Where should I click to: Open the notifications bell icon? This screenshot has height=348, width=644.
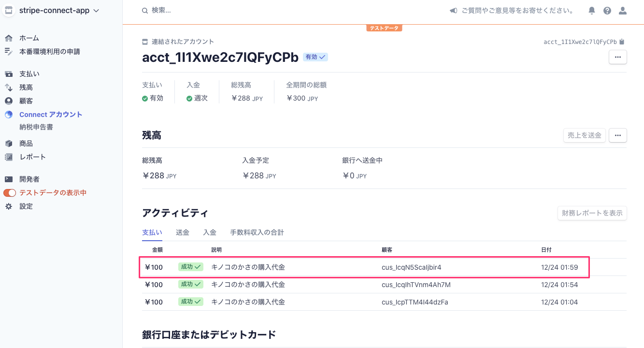pyautogui.click(x=591, y=10)
